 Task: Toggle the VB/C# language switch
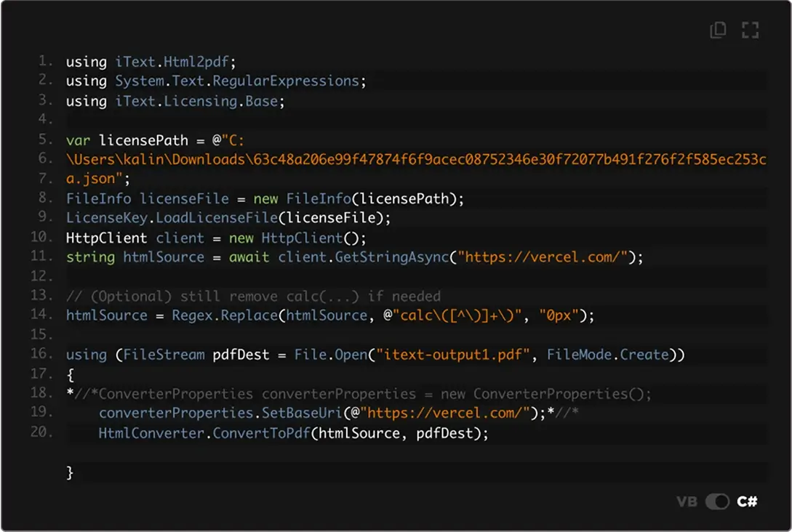point(717,501)
